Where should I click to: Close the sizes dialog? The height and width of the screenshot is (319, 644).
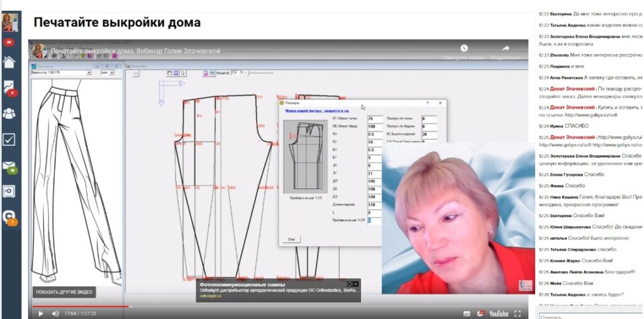click(x=440, y=104)
